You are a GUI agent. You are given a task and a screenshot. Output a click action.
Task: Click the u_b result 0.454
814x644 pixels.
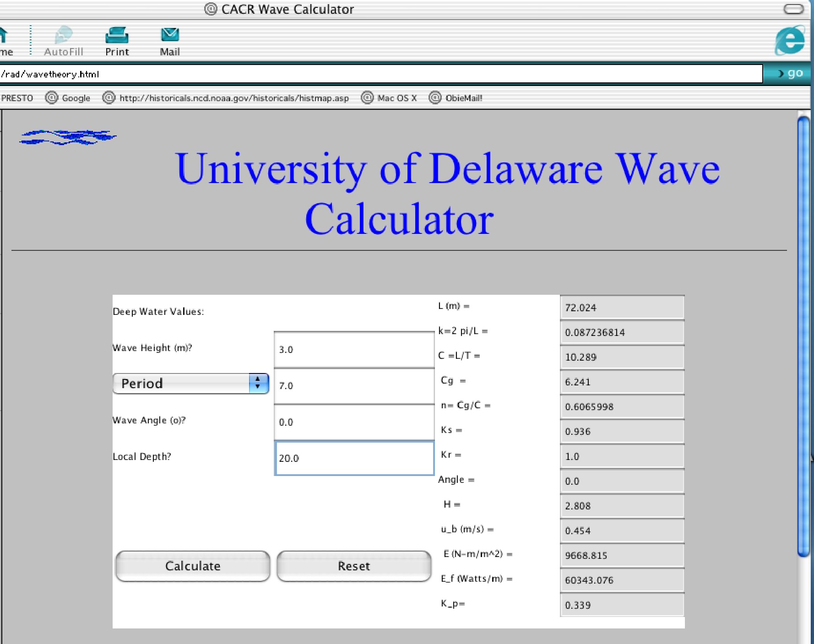[622, 530]
